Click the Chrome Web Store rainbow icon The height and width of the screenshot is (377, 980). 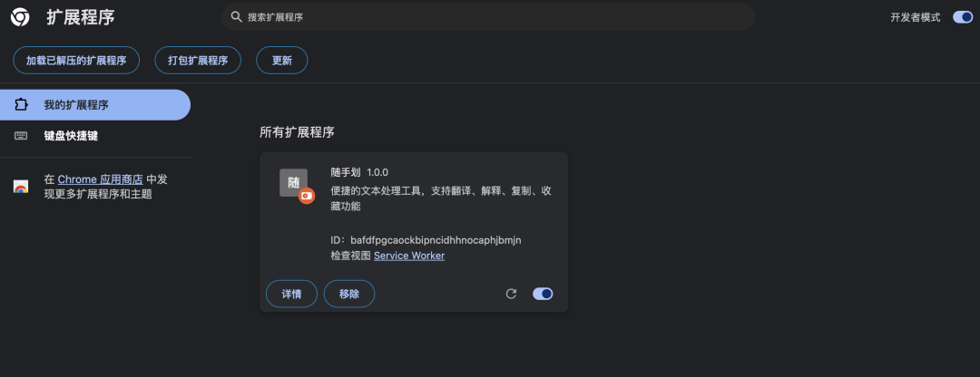21,187
